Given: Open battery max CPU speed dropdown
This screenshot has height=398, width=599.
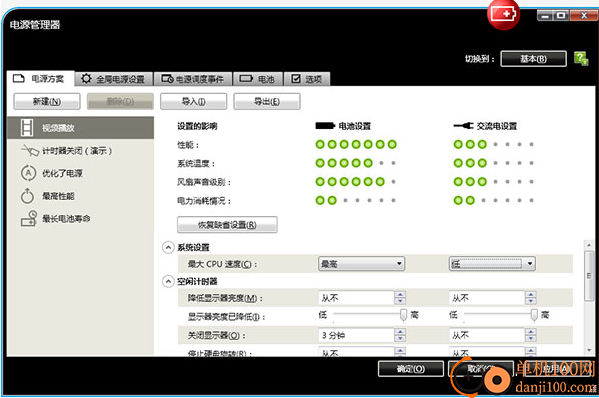Looking at the screenshot, I should click(361, 264).
